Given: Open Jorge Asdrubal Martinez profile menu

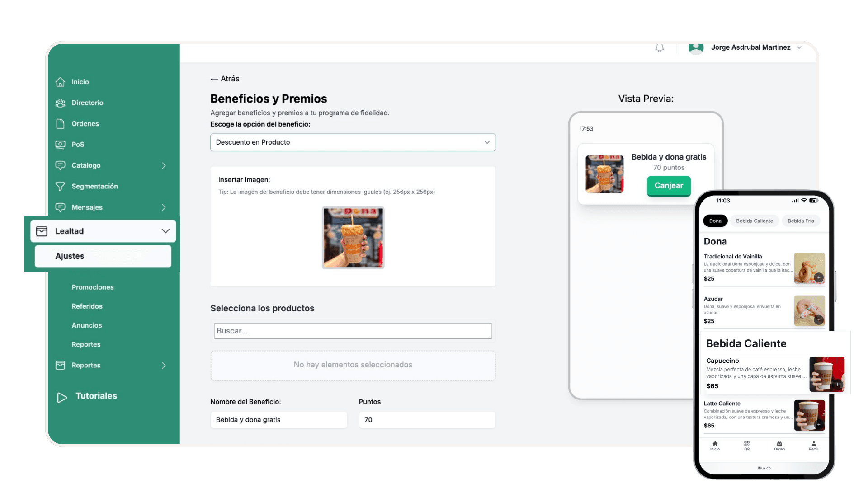Looking at the screenshot, I should 750,47.
